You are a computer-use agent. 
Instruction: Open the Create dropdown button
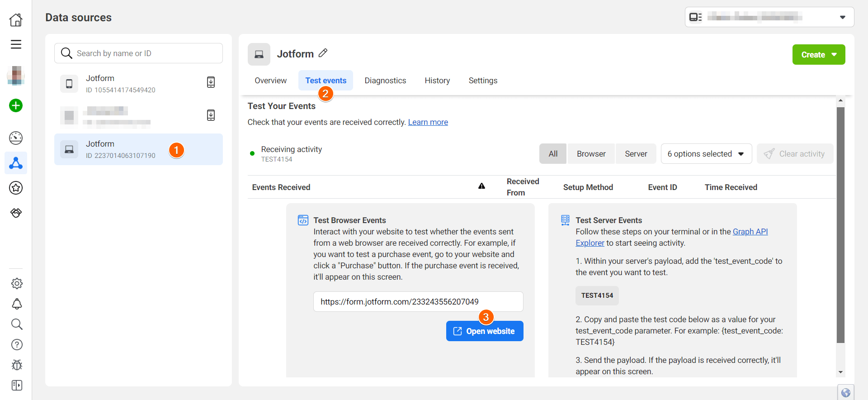[x=818, y=55]
